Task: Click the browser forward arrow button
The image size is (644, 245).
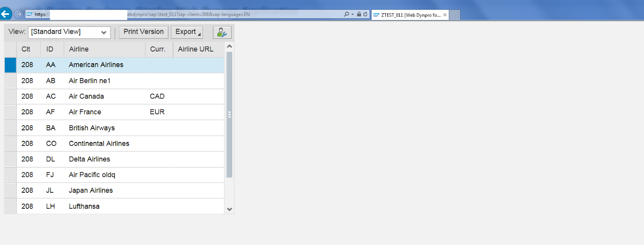Action: click(19, 14)
